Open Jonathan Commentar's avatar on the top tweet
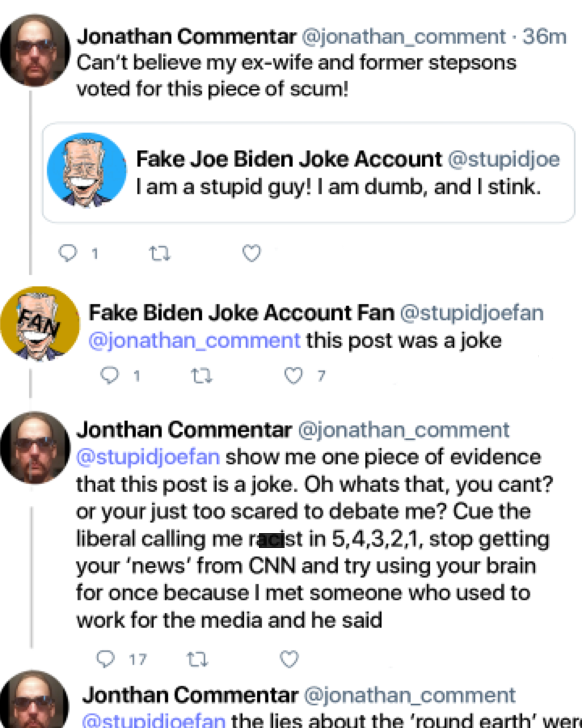The height and width of the screenshot is (728, 582). 36,51
